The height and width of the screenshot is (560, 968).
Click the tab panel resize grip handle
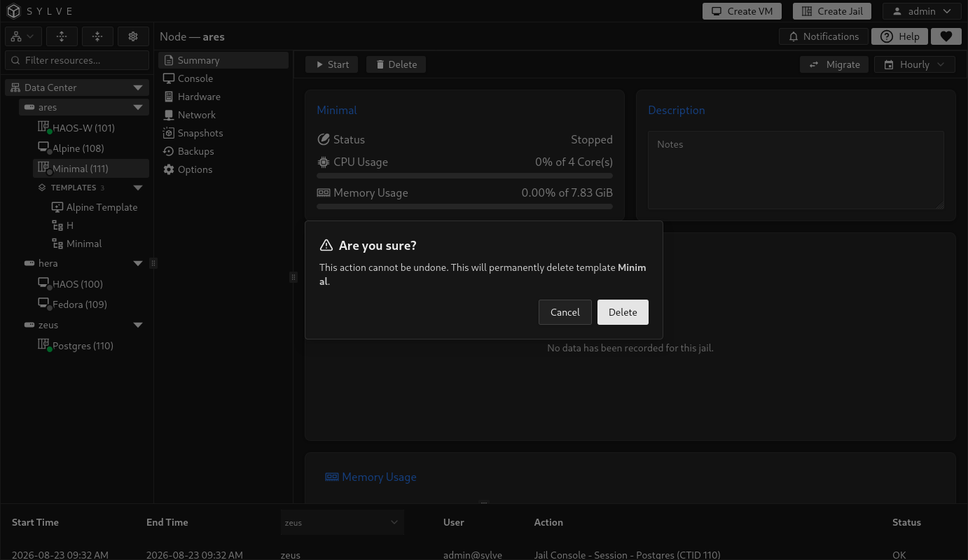[293, 277]
